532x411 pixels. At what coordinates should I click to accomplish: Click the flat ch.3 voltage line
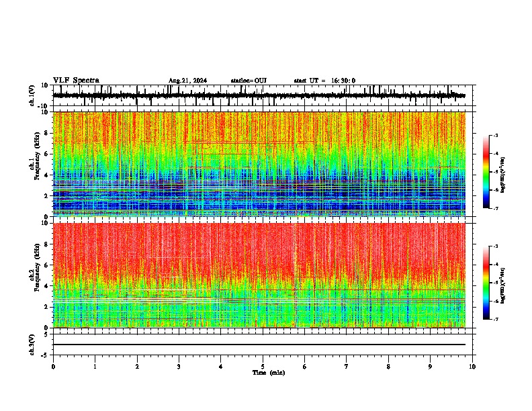pos(259,345)
